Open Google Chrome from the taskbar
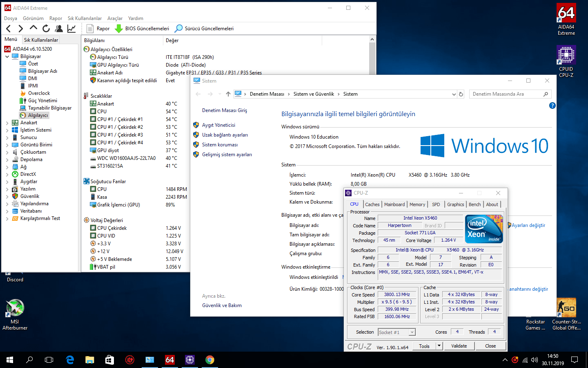Viewport: 588px width, 368px height. click(x=210, y=360)
